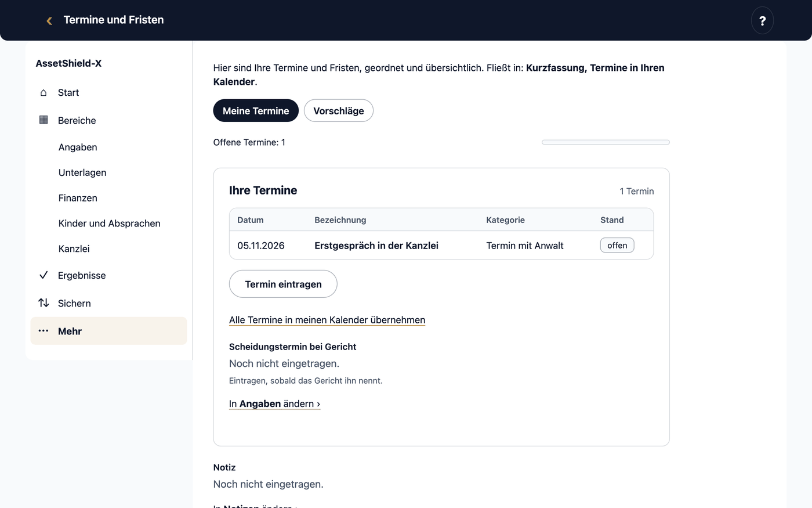Select the Erstgespräch in der Kanzlei row
This screenshot has width=812, height=508.
[x=441, y=246]
